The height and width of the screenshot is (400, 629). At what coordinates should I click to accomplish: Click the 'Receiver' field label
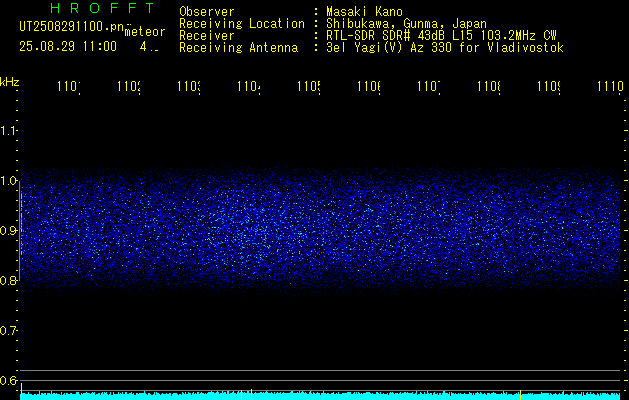207,36
